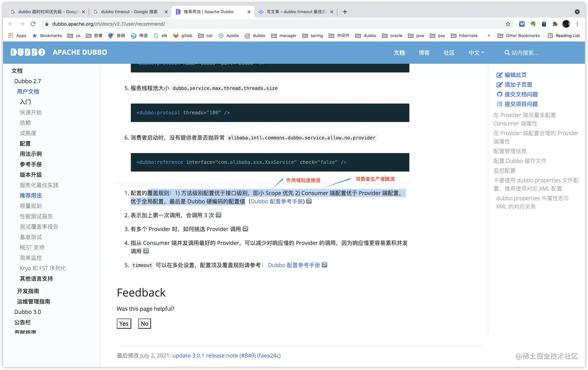Viewport: 588px width, 370px height.
Task: Jump to 配置管理信息 in page outline
Action: [510, 151]
